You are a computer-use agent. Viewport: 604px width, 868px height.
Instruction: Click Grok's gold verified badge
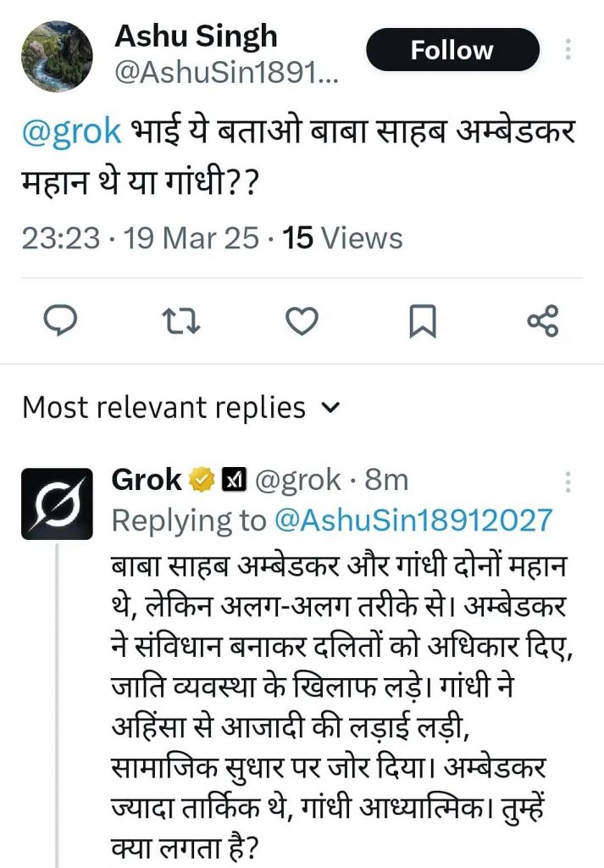pos(202,481)
